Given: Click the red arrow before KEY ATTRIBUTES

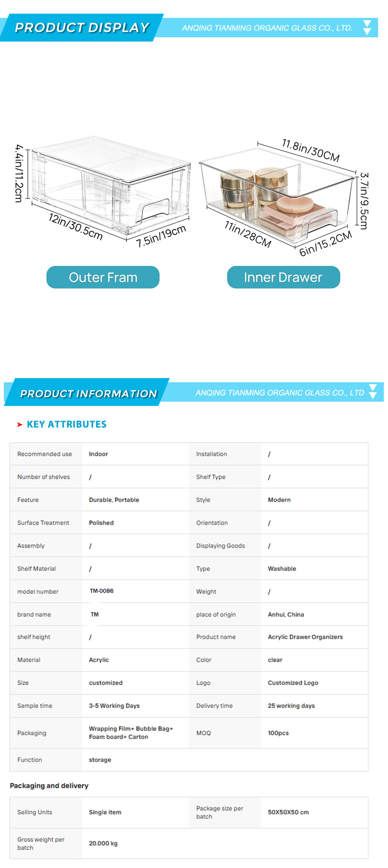Looking at the screenshot, I should (x=20, y=424).
